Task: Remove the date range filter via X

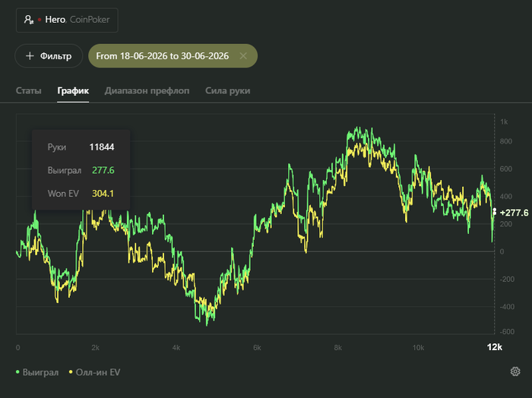Action: tap(243, 56)
